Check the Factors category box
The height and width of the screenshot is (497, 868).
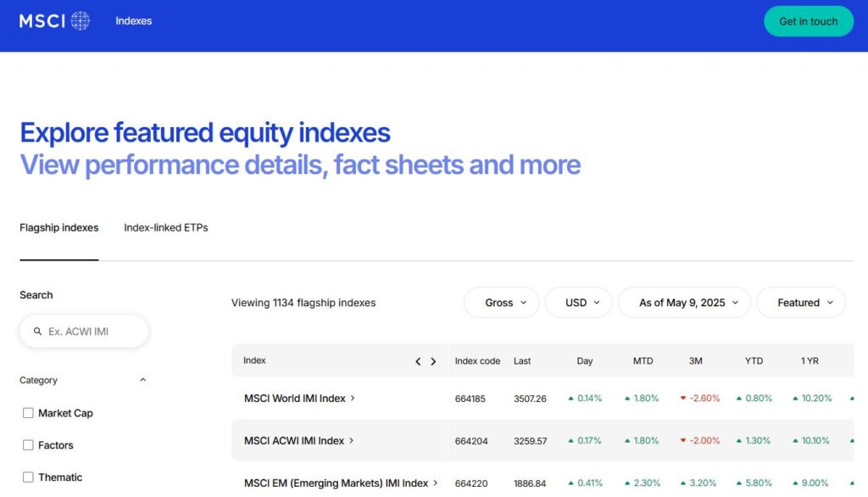coord(28,445)
